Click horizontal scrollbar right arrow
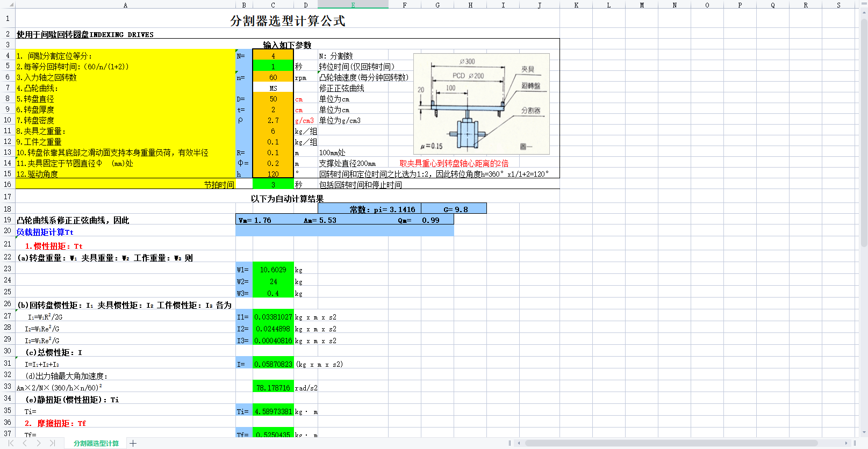Viewport: 868px width, 449px height. [846, 443]
